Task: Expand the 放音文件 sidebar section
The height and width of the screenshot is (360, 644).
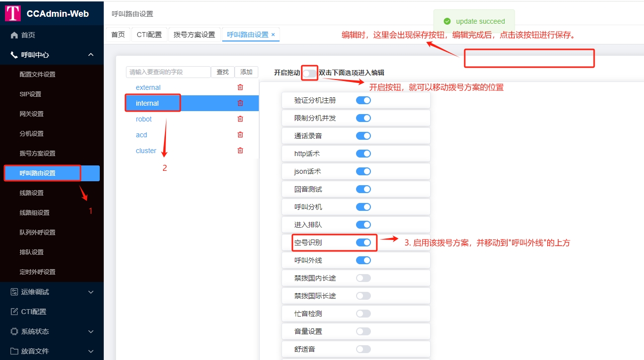Action: 90,351
